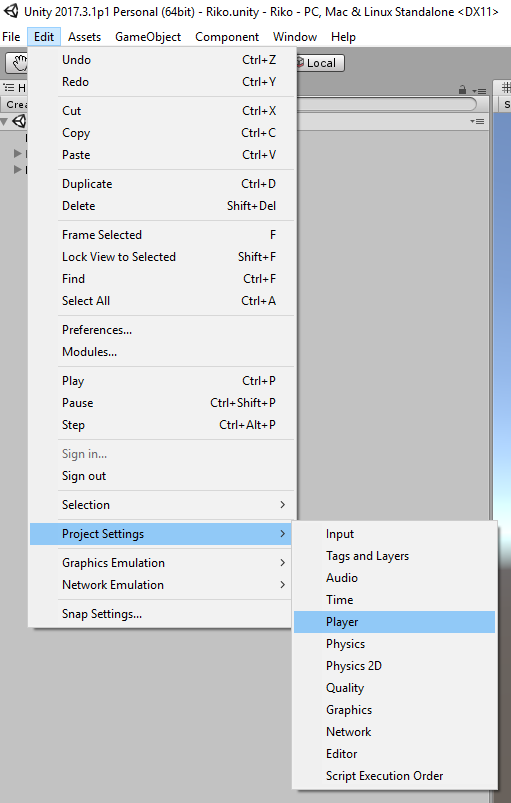Open the Assets menu
511x803 pixels.
pos(84,37)
